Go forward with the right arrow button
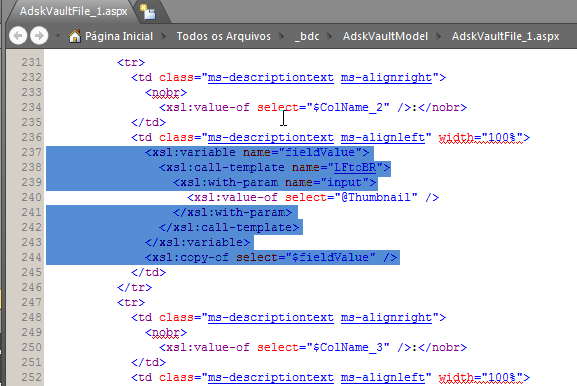 click(39, 36)
